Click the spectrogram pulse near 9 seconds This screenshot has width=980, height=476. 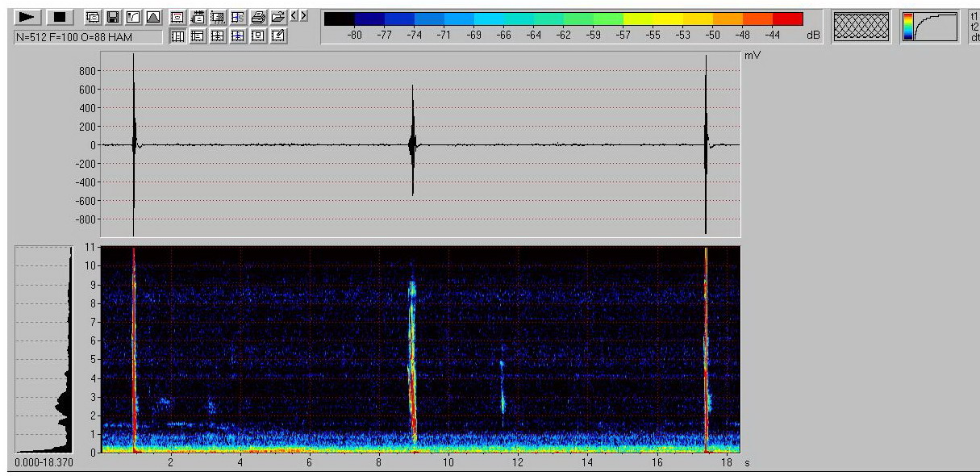(x=412, y=347)
